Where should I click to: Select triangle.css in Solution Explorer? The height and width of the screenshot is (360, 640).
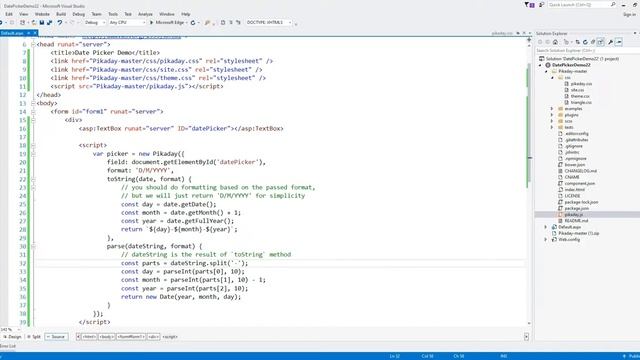(581, 102)
